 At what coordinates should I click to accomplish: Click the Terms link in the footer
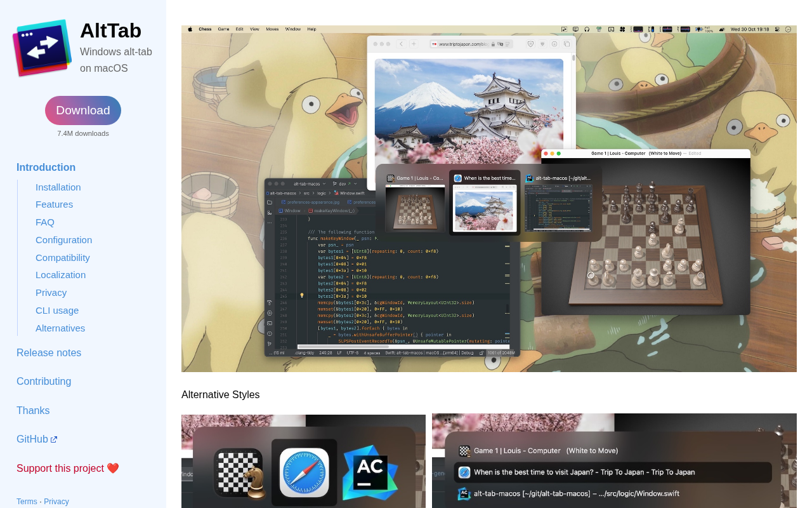point(27,502)
